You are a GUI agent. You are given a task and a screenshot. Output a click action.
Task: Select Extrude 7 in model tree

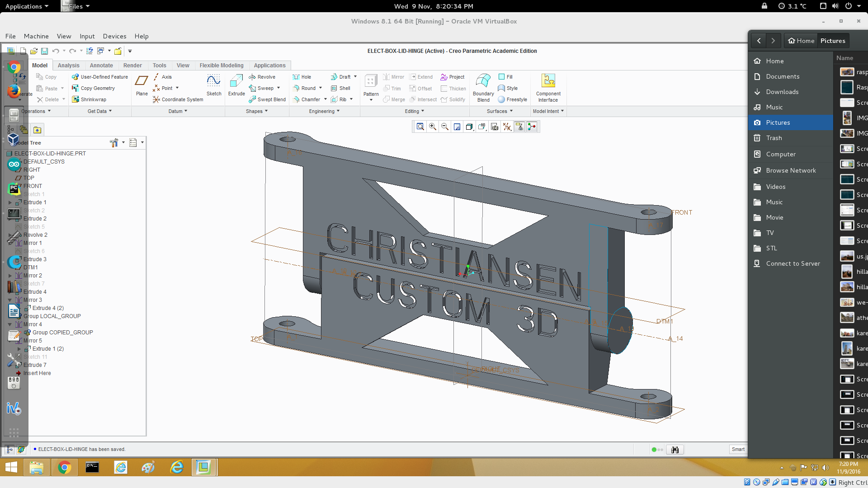point(35,365)
